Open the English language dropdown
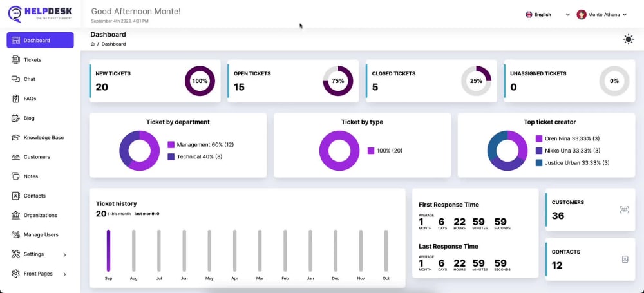The width and height of the screenshot is (644, 293). [547, 14]
